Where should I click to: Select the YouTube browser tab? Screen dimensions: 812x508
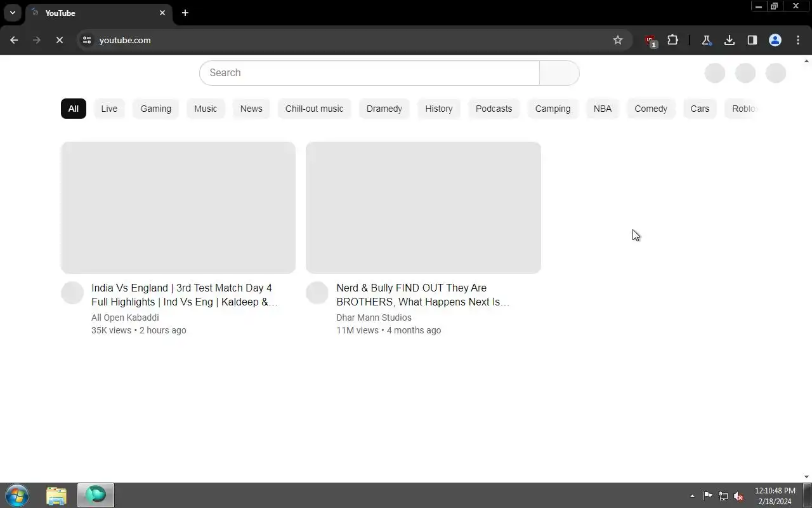point(98,13)
